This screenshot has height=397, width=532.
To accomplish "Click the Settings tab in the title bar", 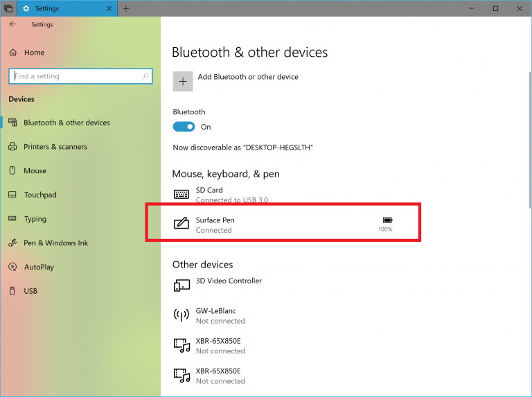I will 67,8.
